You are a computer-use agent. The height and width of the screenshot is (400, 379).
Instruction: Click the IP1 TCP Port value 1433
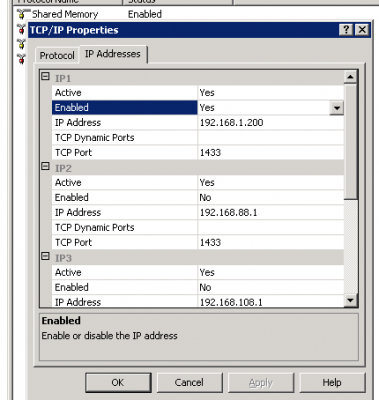(x=210, y=153)
